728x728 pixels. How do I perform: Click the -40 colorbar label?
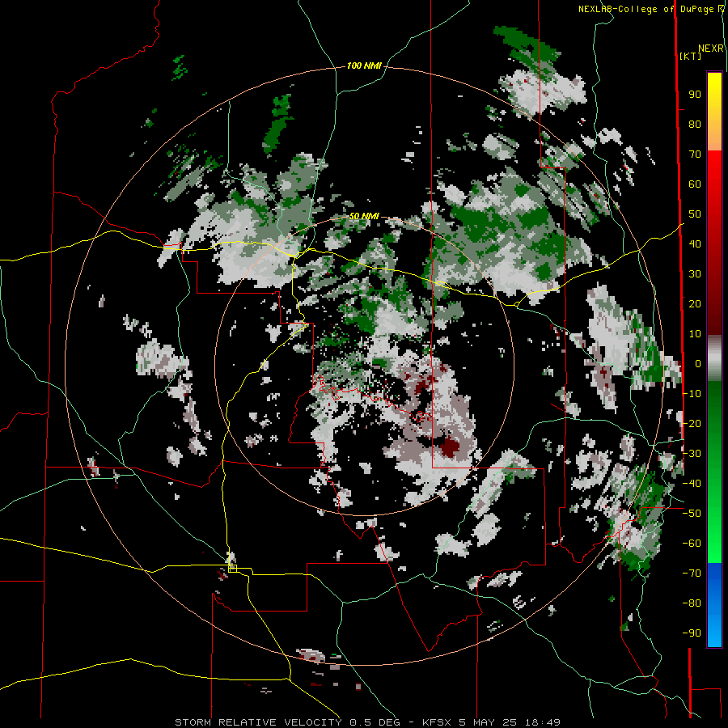click(x=692, y=484)
